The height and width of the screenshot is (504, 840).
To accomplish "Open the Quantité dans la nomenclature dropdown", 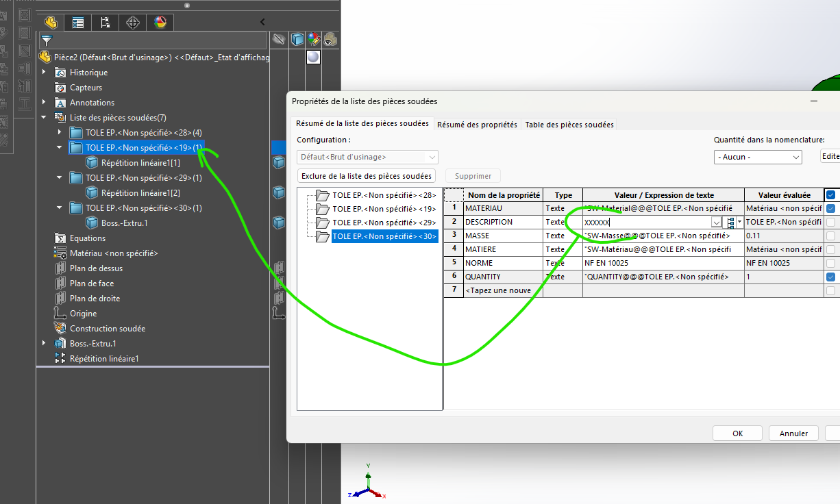I will [x=757, y=157].
